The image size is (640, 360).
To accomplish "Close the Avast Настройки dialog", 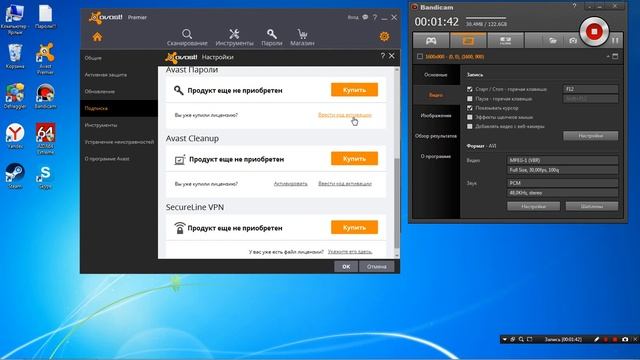I will click(392, 56).
